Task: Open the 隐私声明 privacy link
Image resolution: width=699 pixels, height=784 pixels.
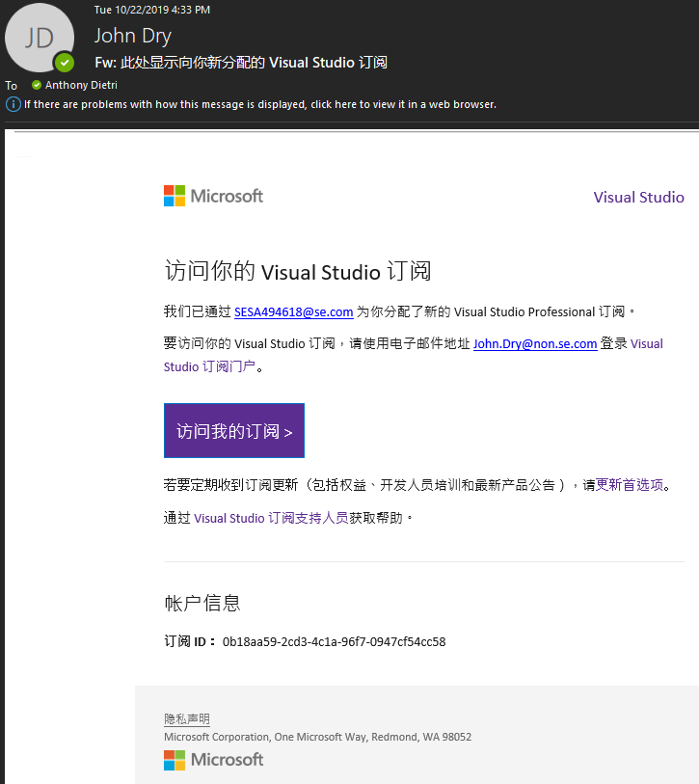Action: click(x=187, y=719)
